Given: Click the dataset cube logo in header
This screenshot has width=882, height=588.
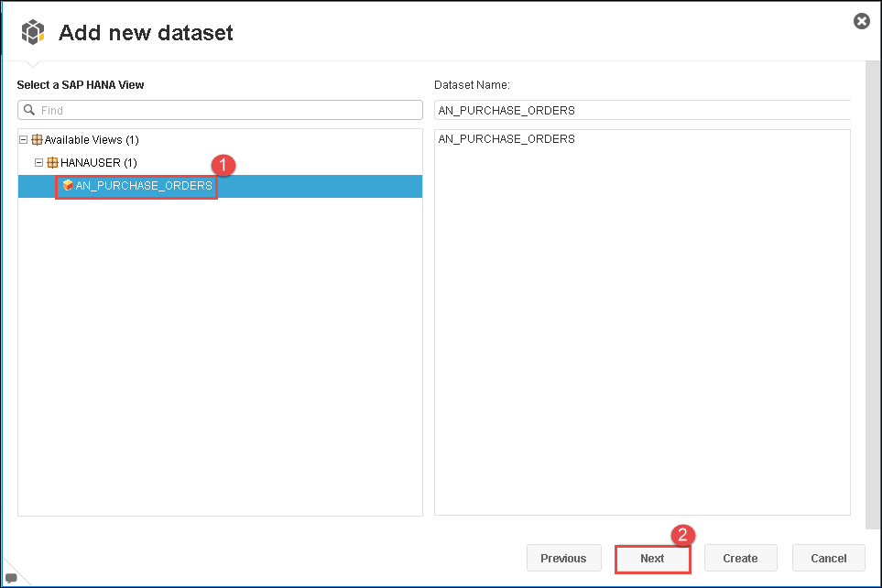Looking at the screenshot, I should click(x=33, y=33).
